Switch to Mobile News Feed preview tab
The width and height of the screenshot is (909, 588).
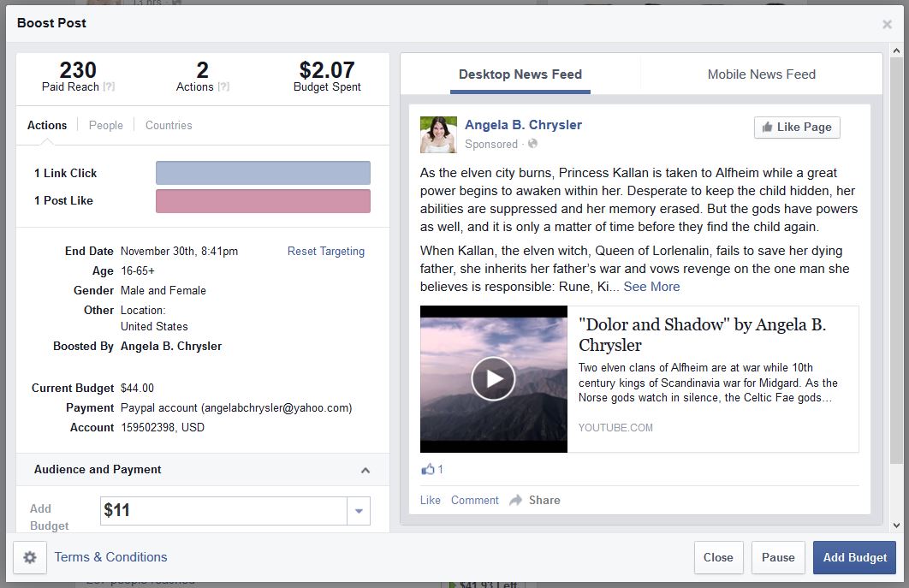tap(761, 74)
